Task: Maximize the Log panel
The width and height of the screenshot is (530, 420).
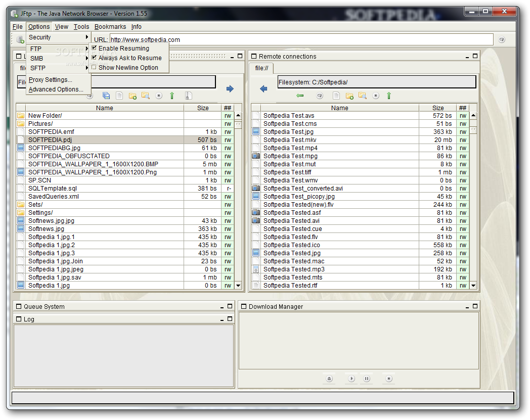Action: (x=230, y=318)
